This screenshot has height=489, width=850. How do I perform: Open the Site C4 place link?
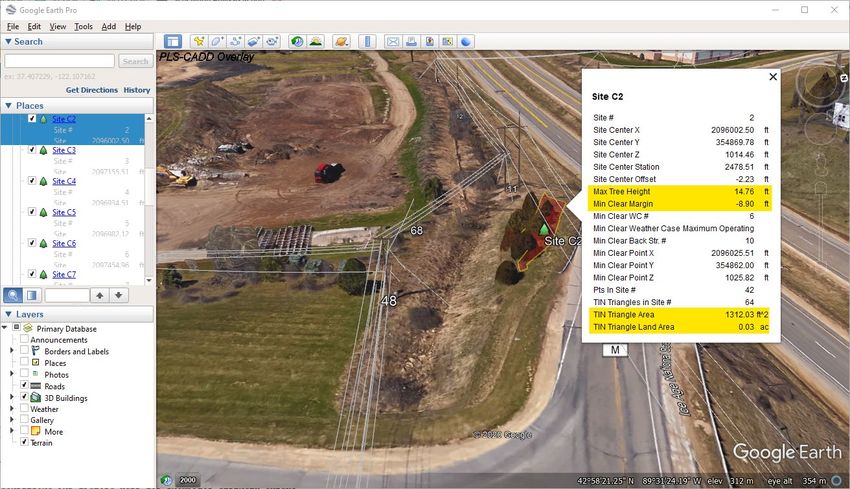click(x=64, y=181)
